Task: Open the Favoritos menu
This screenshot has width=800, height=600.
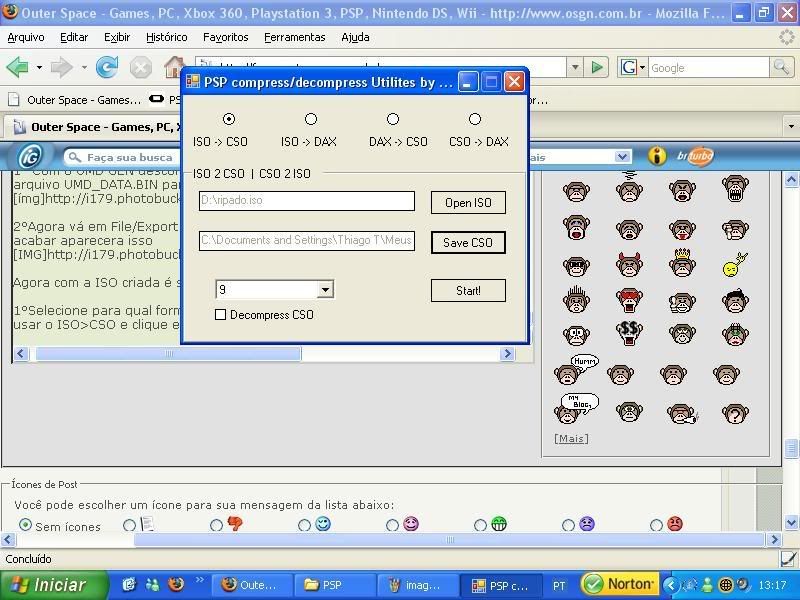Action: [226, 37]
